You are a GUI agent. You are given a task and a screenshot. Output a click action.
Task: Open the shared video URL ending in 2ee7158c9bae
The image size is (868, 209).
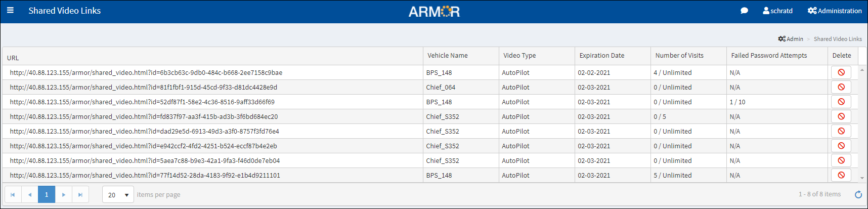tap(146, 73)
